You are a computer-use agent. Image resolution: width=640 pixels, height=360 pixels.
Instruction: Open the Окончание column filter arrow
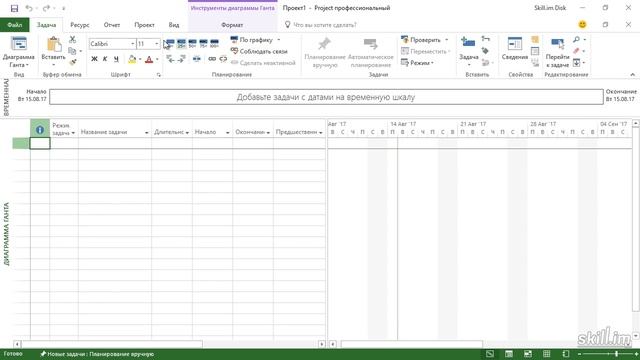[x=268, y=133]
